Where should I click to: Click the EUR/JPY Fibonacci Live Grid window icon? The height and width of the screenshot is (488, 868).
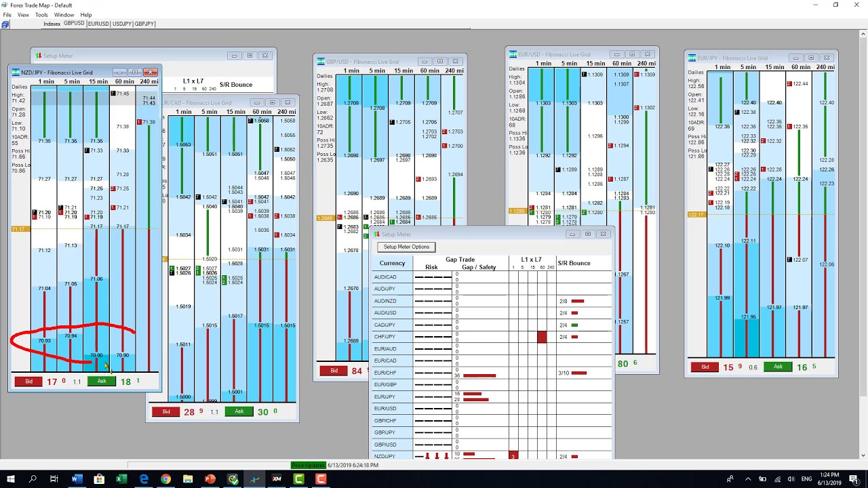pos(692,58)
